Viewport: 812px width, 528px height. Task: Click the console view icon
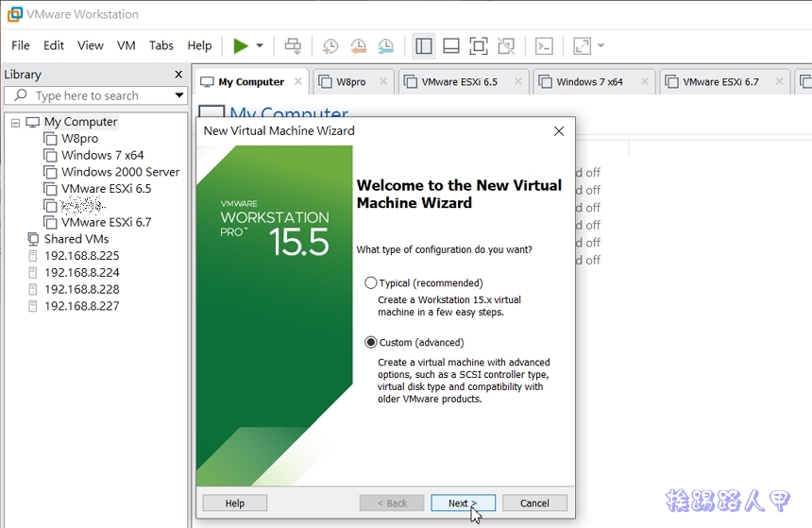544,45
